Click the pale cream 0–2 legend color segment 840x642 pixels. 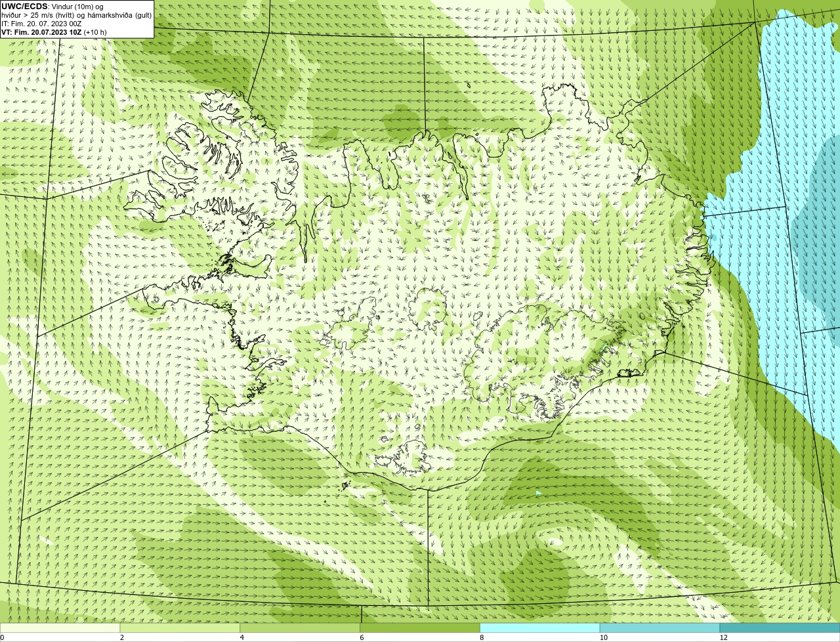[60, 628]
